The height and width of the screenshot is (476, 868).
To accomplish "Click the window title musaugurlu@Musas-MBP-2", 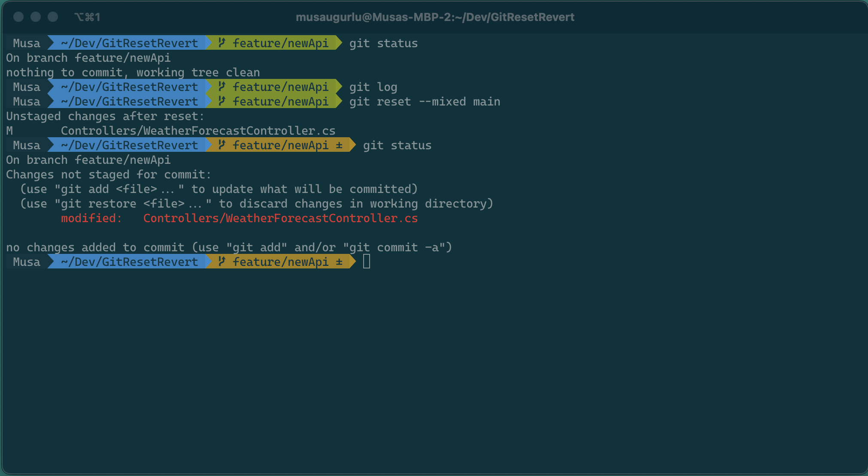I will click(x=435, y=17).
